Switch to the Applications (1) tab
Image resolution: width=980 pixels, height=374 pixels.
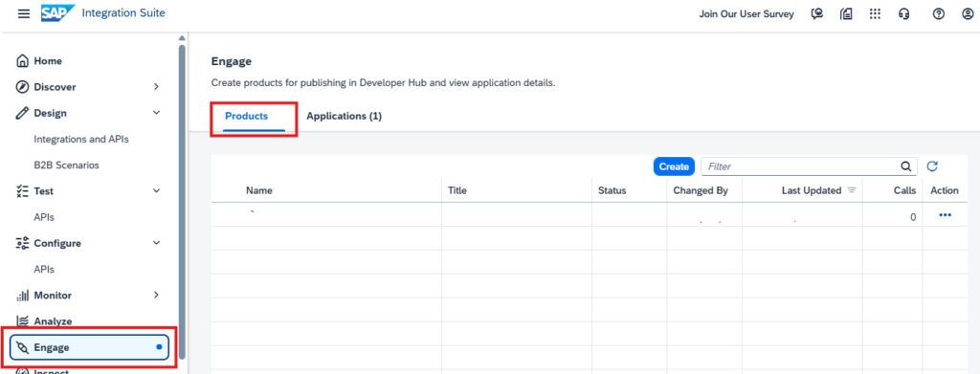[344, 116]
